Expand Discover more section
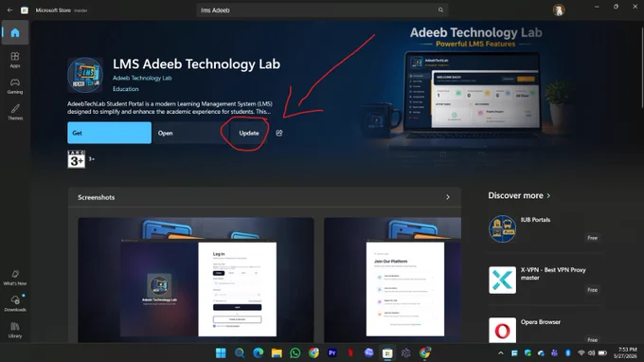Viewport: 644px width, 362px height. tap(519, 195)
